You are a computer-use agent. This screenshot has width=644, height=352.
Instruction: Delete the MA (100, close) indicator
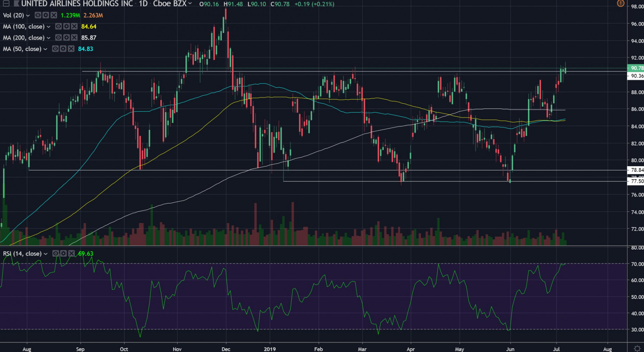point(74,27)
